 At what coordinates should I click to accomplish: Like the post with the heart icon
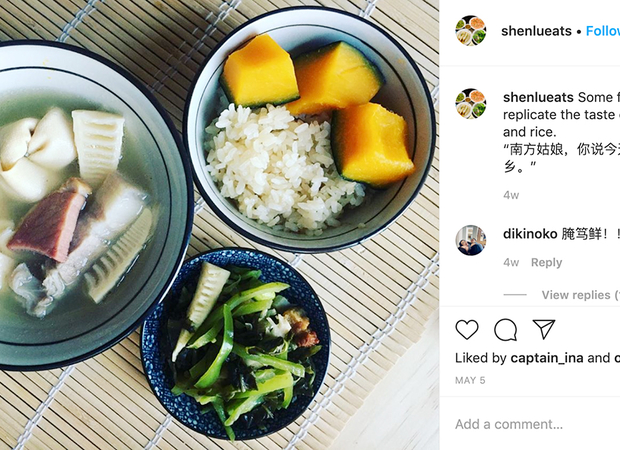pos(467,329)
